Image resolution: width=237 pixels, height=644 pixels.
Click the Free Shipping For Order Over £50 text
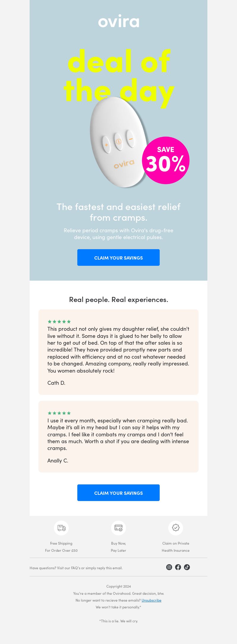(x=61, y=547)
